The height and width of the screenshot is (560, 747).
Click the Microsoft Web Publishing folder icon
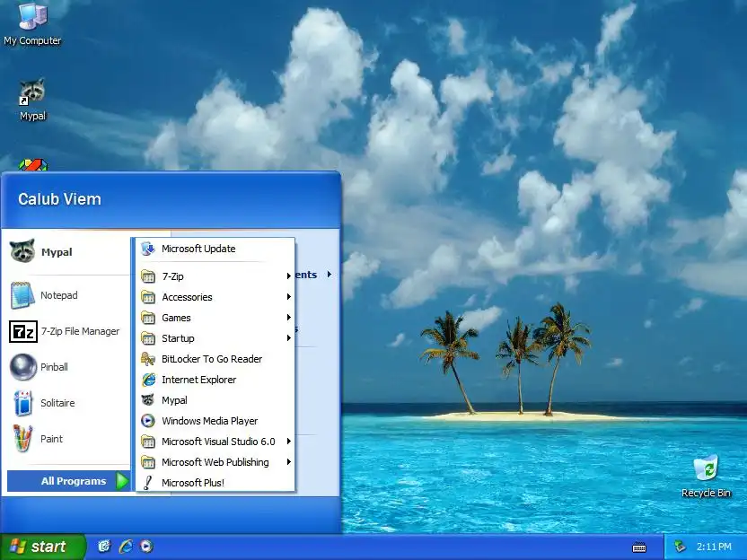coord(148,462)
